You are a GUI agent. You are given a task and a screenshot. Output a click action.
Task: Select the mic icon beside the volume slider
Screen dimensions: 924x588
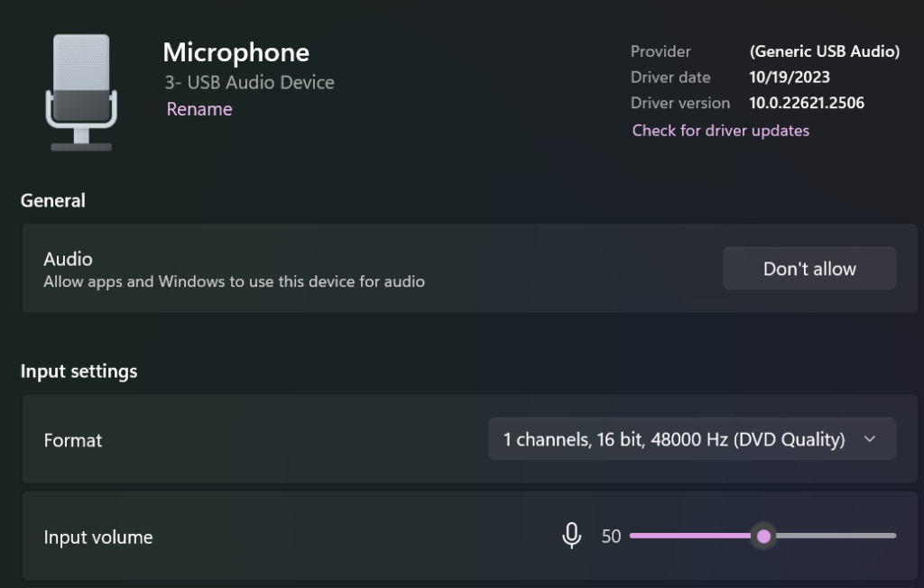coord(572,535)
